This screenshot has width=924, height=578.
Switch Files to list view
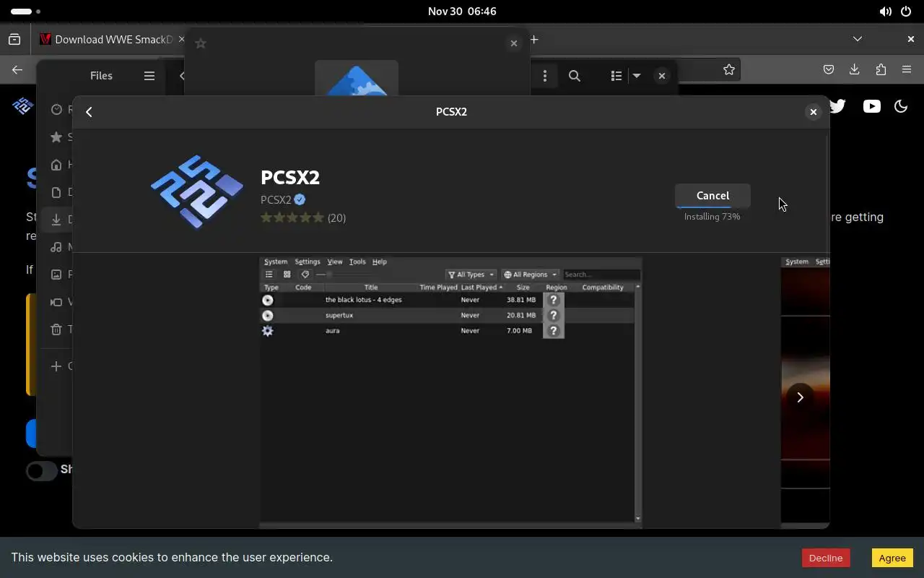coord(616,76)
